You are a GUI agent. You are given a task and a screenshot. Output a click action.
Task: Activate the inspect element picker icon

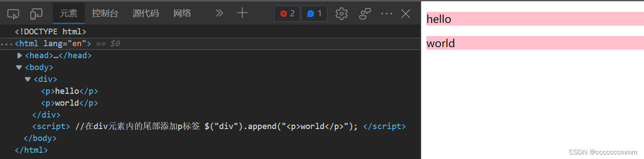coord(13,14)
